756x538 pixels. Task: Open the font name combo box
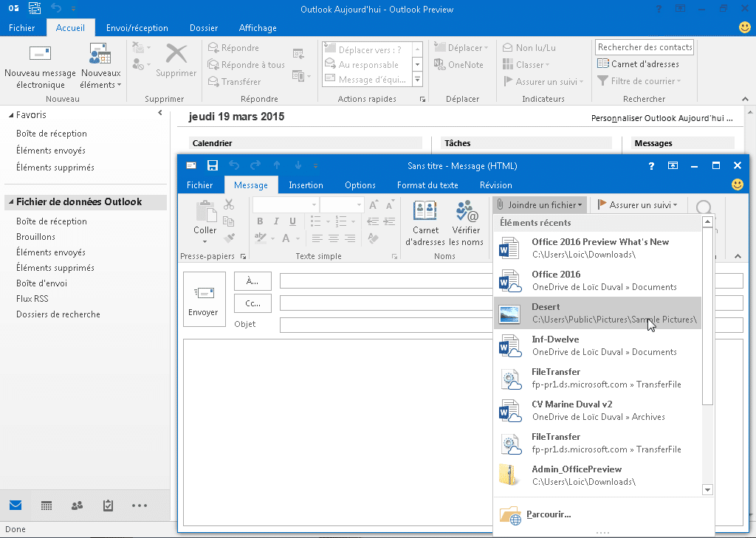click(285, 205)
